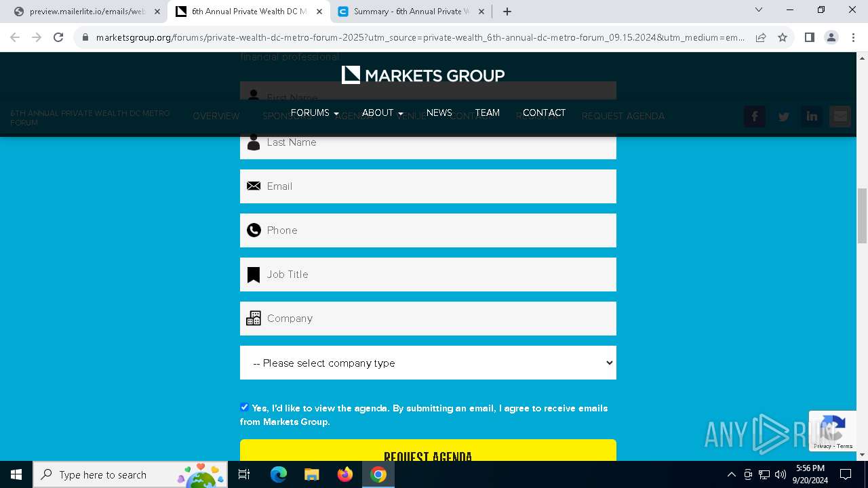Open the company type dropdown
Image resolution: width=868 pixels, height=488 pixels.
428,363
